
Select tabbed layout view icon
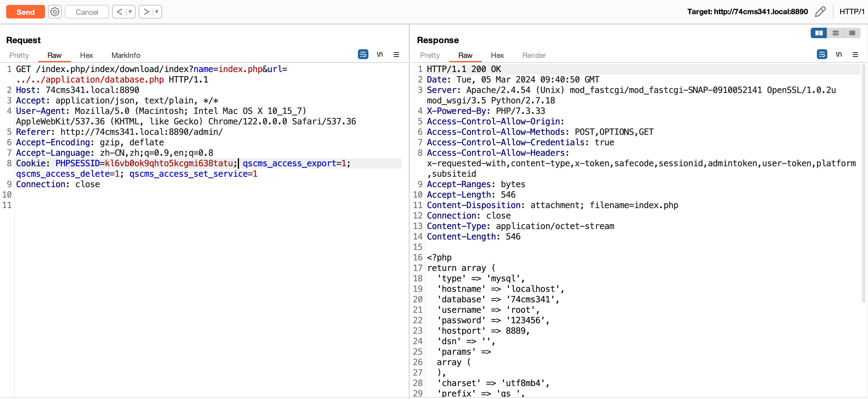coord(852,33)
